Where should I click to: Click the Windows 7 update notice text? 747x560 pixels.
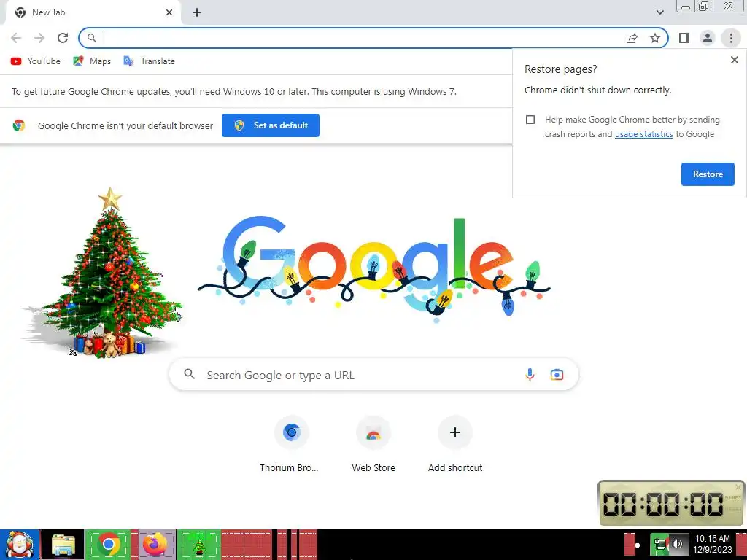tap(234, 91)
